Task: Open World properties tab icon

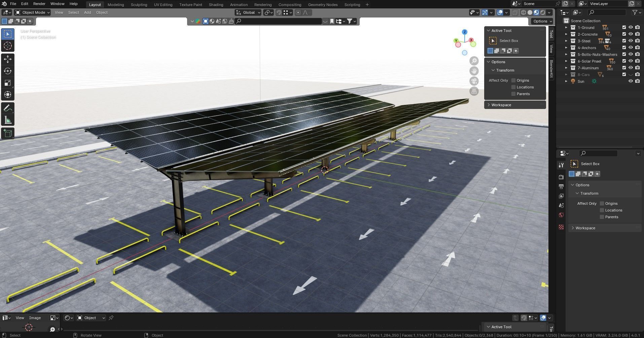Action: click(x=561, y=215)
